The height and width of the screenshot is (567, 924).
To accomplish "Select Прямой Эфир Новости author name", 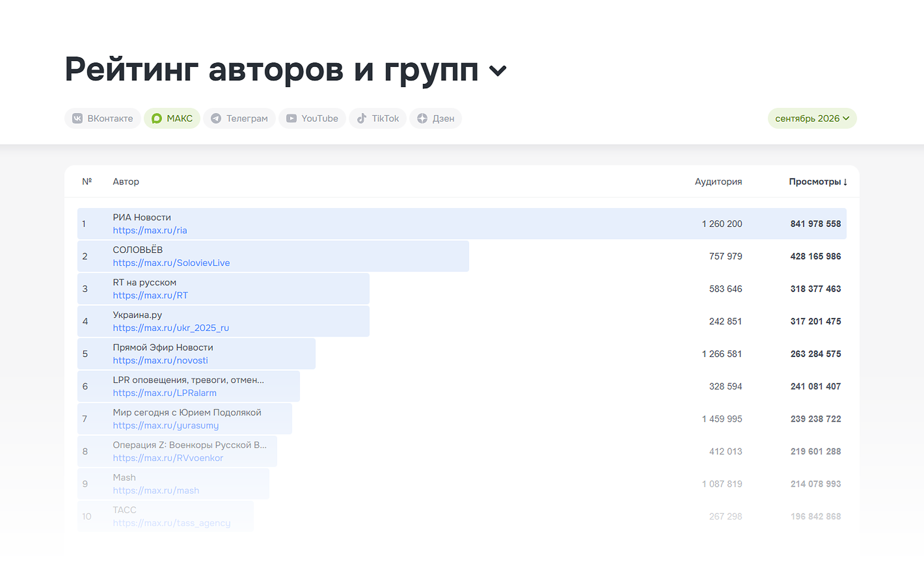I will (x=163, y=348).
